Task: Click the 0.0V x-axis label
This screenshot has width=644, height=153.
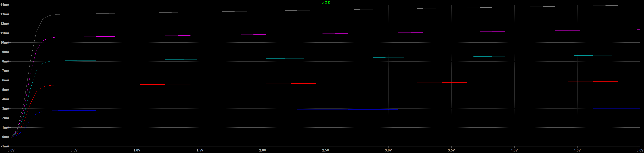Action: (x=11, y=150)
